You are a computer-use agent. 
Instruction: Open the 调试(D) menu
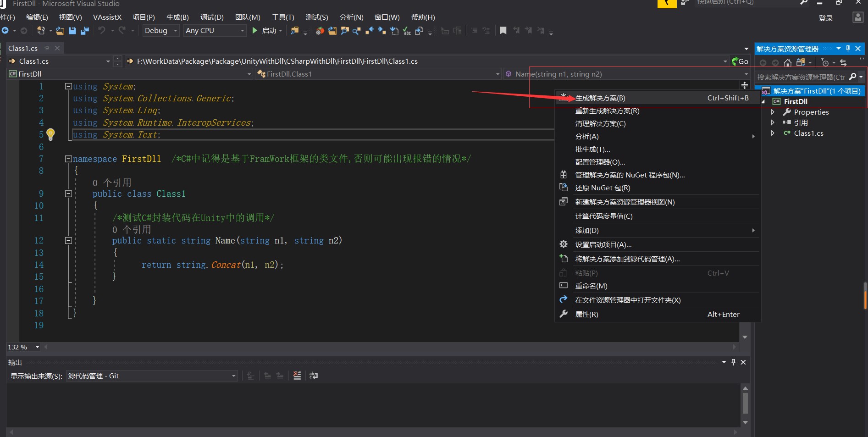pyautogui.click(x=211, y=17)
